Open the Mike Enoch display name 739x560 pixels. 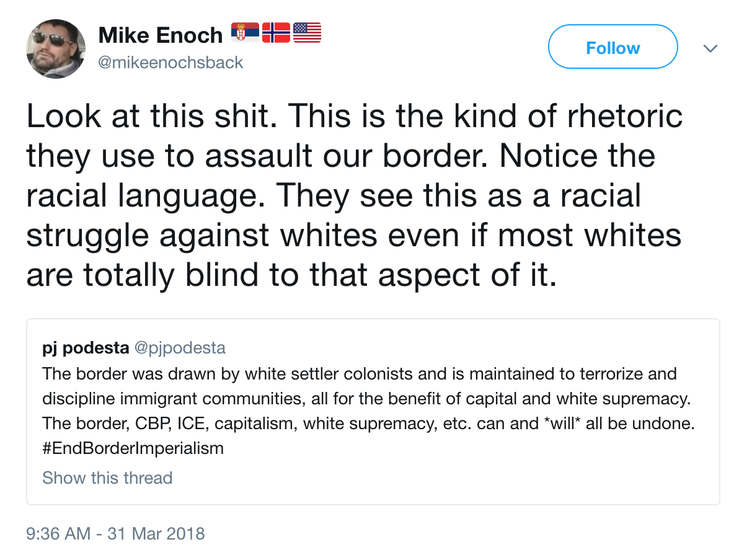160,35
